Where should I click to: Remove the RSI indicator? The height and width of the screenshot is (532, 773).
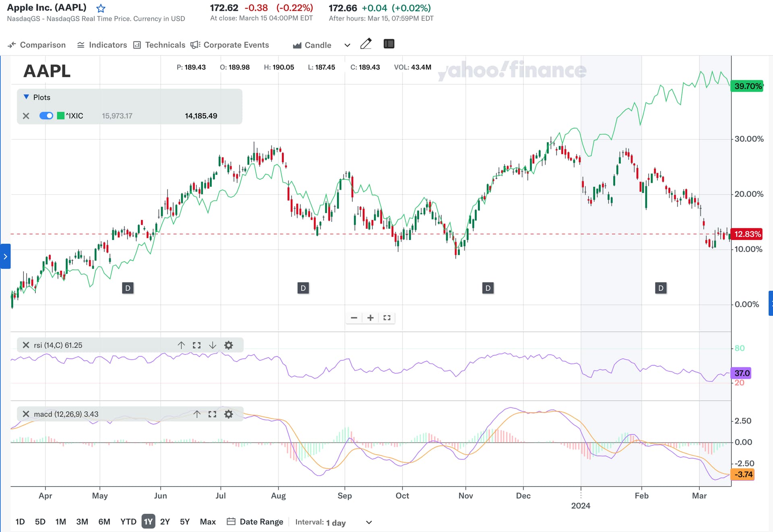pyautogui.click(x=26, y=345)
